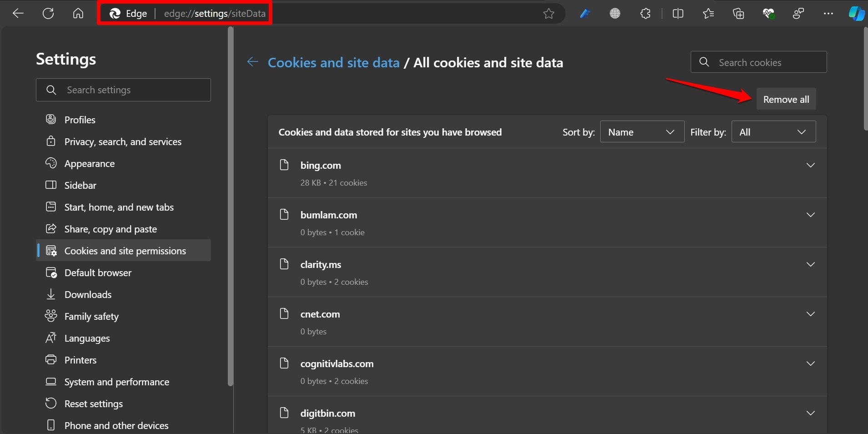Image resolution: width=868 pixels, height=434 pixels.
Task: Toggle split screen view icon
Action: [678, 14]
